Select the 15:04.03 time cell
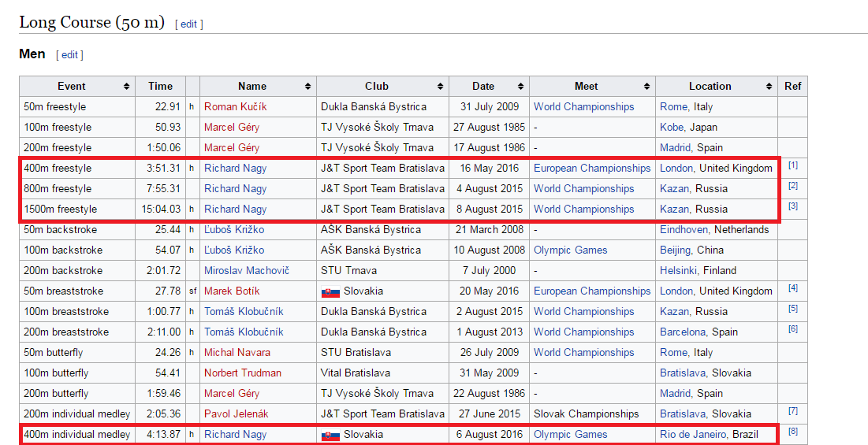The width and height of the screenshot is (868, 445). [x=161, y=209]
